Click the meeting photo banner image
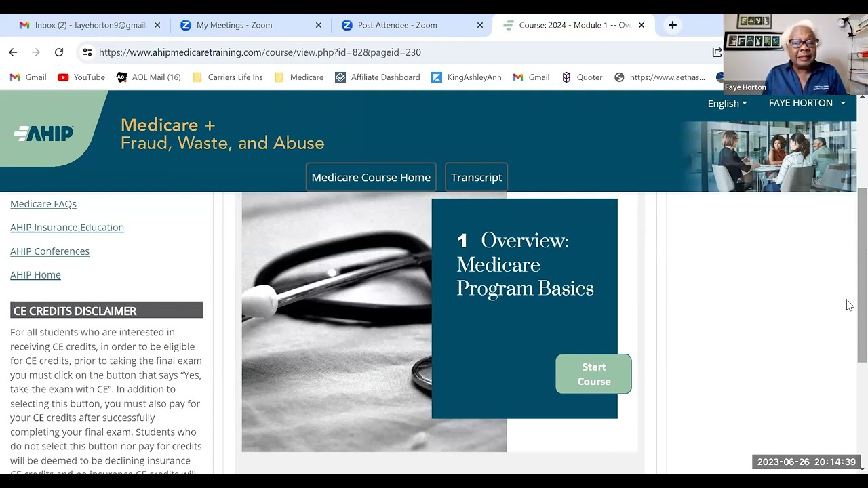Viewport: 868px width, 488px height. (768, 157)
